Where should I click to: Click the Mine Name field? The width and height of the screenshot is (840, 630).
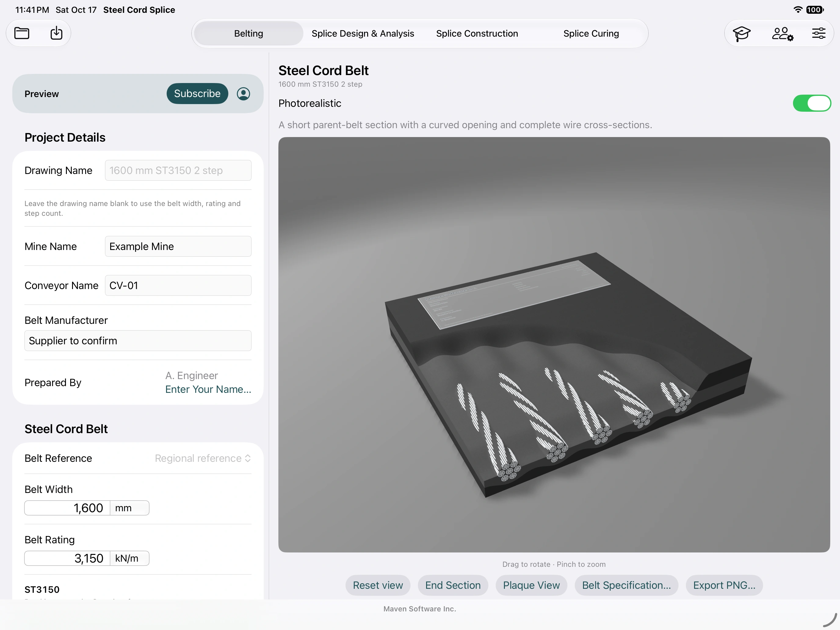[x=178, y=246]
